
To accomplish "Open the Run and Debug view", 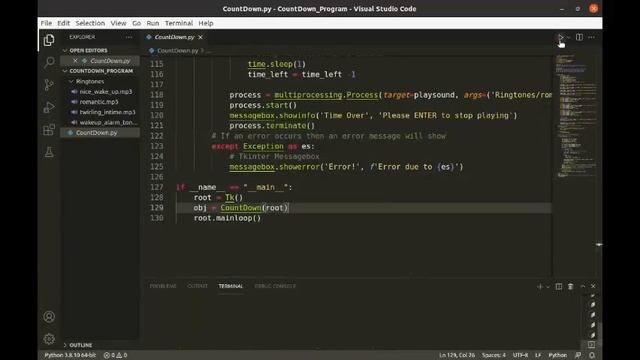I will coord(49,107).
